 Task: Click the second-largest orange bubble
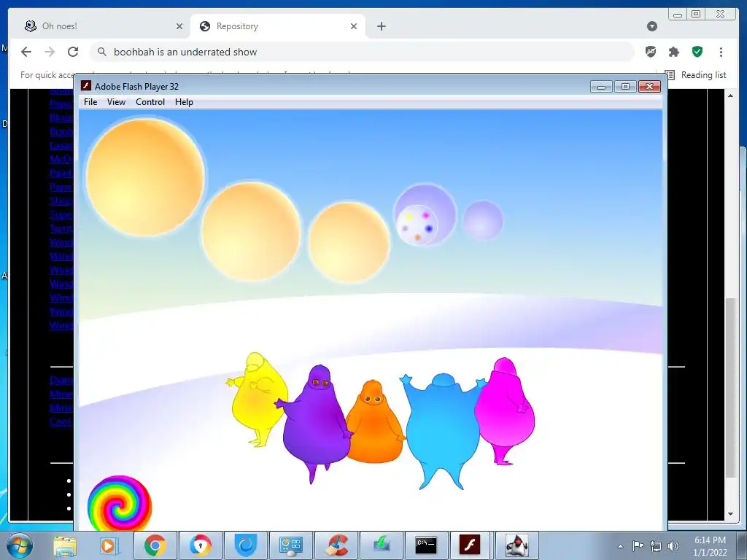[x=251, y=231]
